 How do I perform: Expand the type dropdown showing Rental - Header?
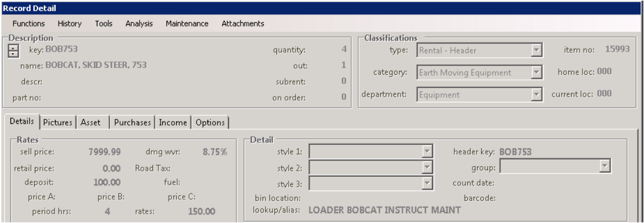(536, 50)
